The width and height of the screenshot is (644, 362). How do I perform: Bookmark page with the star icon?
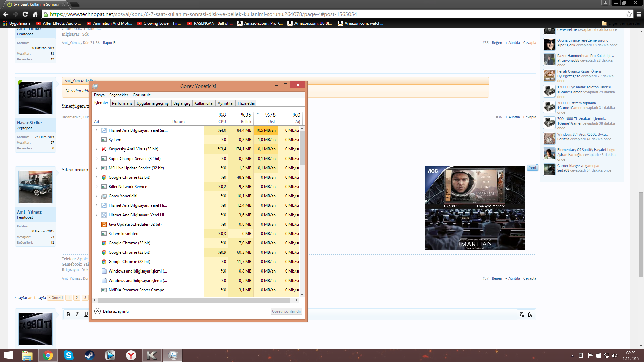pos(629,14)
